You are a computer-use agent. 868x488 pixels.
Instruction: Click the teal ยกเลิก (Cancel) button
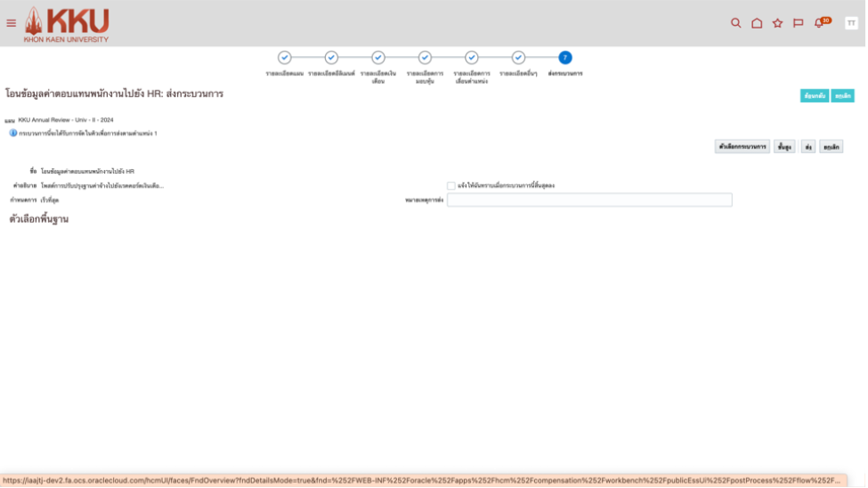(842, 95)
